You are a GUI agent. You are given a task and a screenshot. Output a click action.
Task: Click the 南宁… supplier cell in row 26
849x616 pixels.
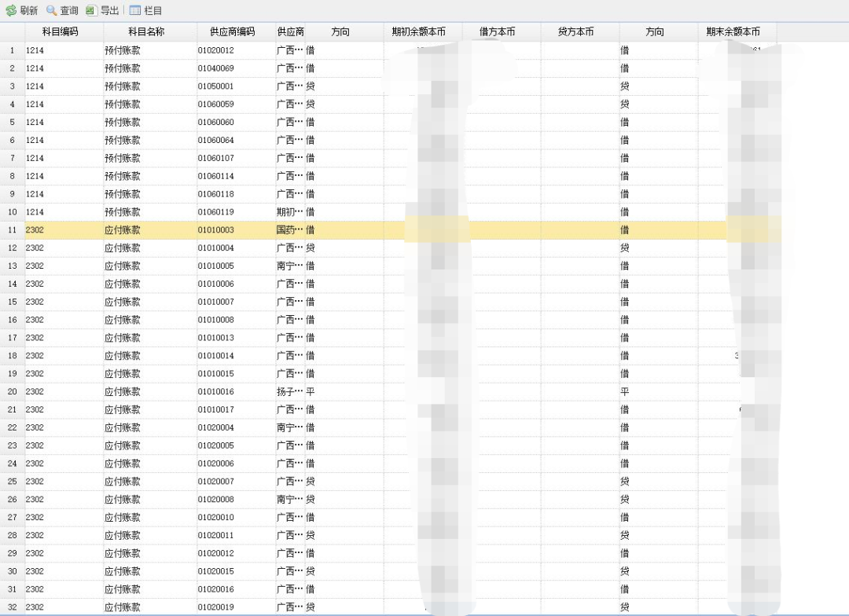[289, 499]
